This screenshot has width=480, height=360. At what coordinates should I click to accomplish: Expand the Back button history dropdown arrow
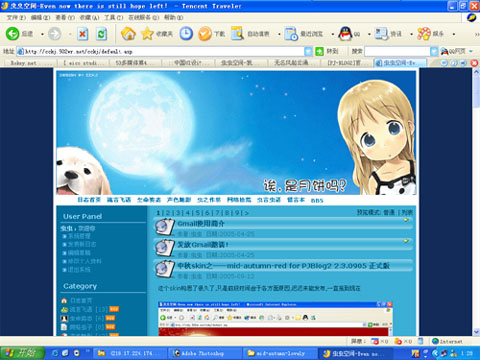point(42,34)
